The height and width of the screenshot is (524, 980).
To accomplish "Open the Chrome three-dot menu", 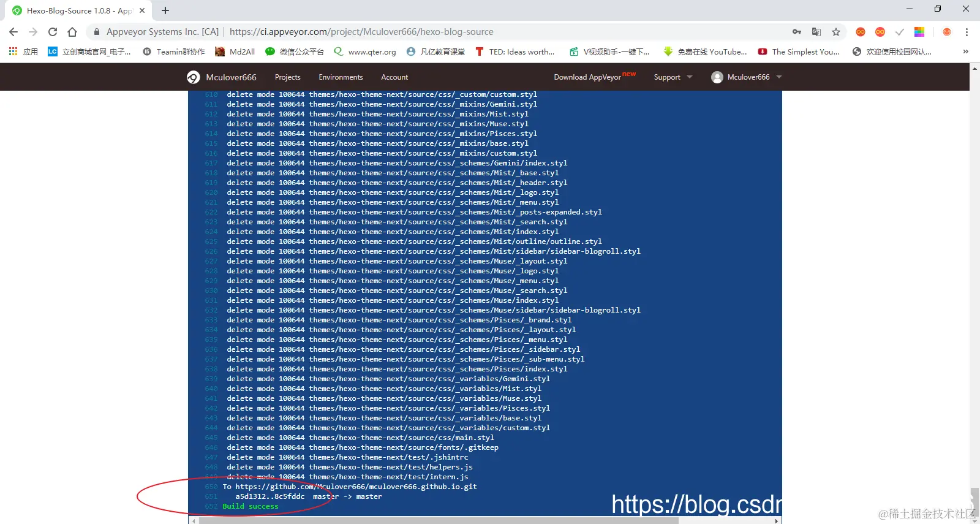I will [967, 32].
